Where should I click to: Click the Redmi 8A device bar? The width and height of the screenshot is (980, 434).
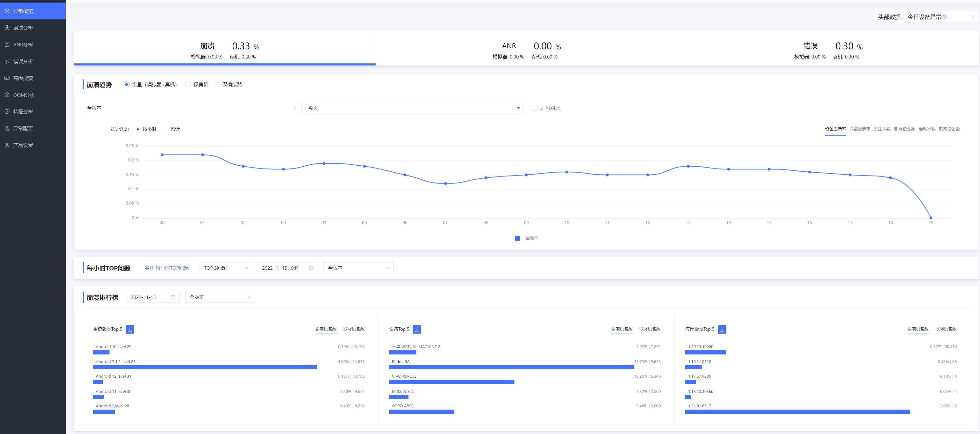511,367
